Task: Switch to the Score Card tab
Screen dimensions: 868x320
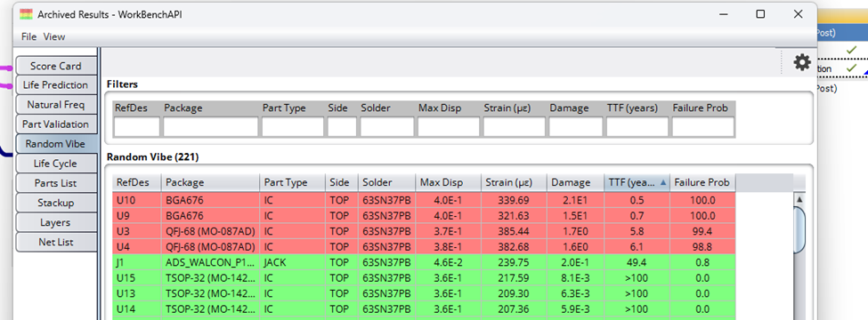Action: [55, 66]
